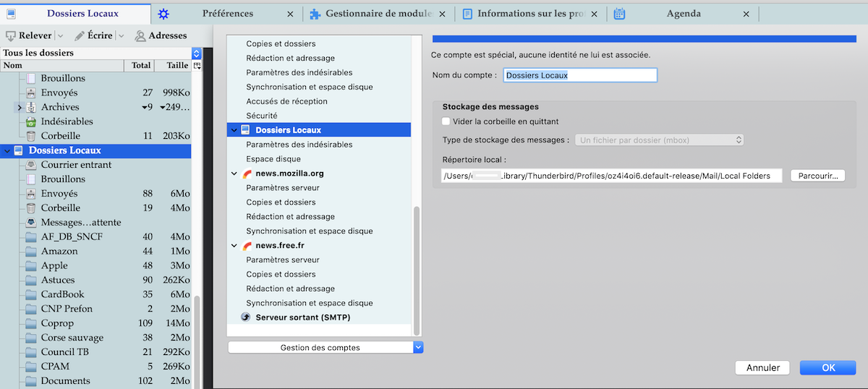
Task: Select Courrier entrant folder
Action: (x=95, y=165)
